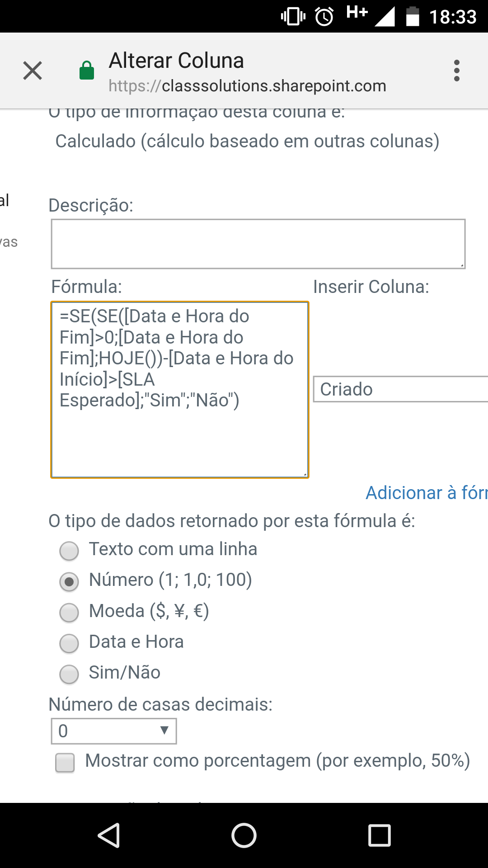Click the Adicionar à fórmula link
Screen dimensions: 488x868
pos(427,493)
